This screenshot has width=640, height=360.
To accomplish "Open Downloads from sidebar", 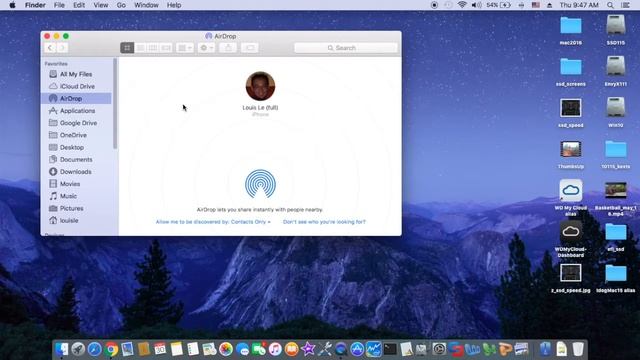I will (76, 172).
